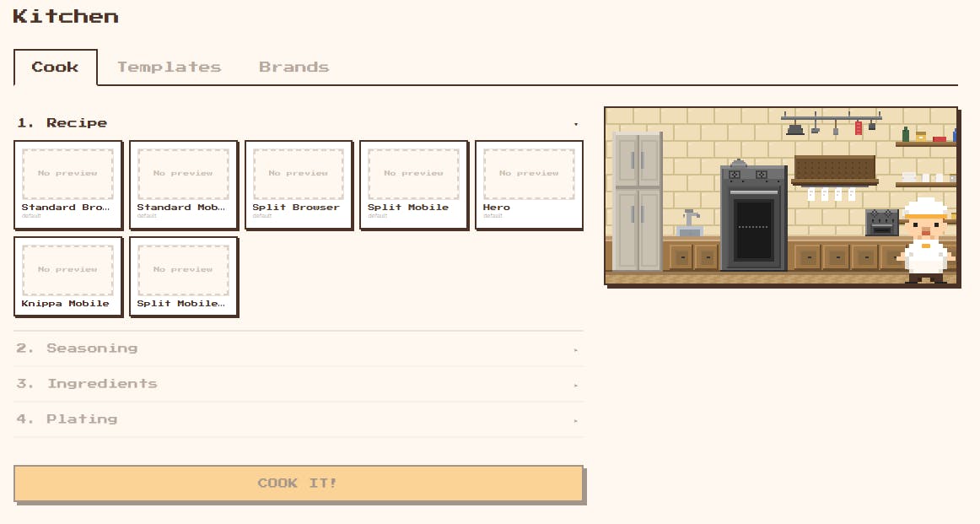This screenshot has width=980, height=524.
Task: Expand the Plating section arrow
Action: click(x=576, y=421)
